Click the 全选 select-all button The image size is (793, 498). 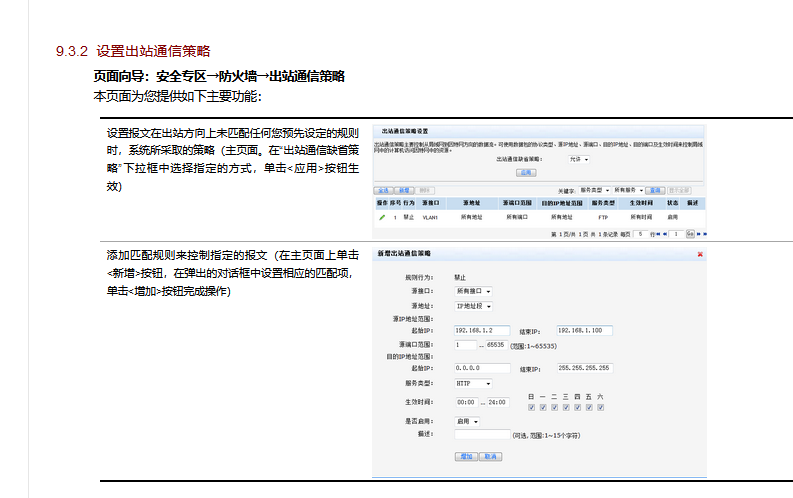click(x=383, y=191)
